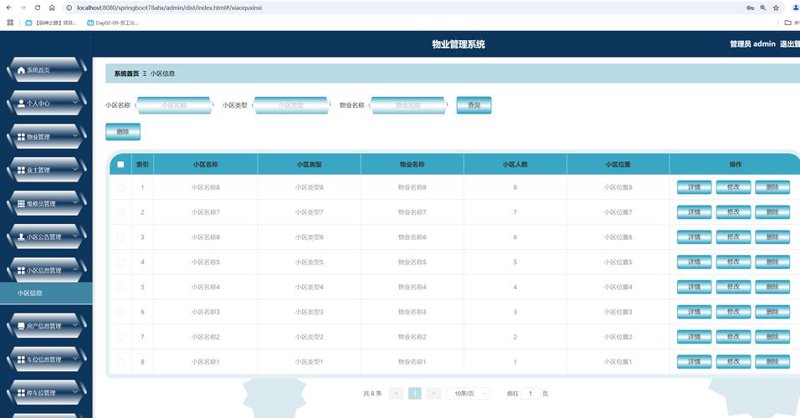
Task: Check the row checkbox for 小区名称4
Action: click(x=120, y=287)
